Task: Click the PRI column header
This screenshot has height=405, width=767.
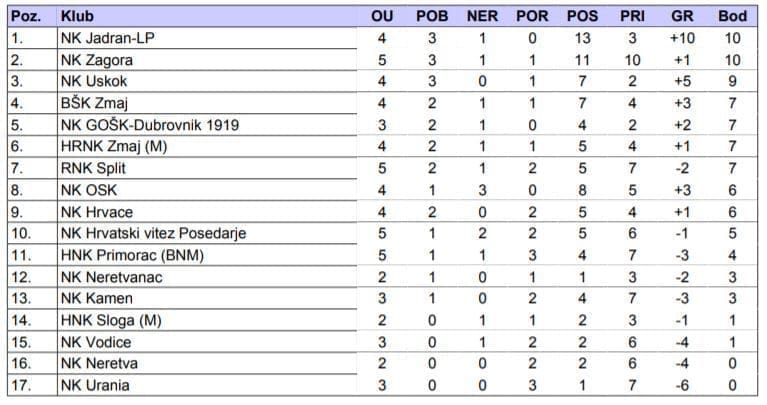Action: pyautogui.click(x=632, y=16)
